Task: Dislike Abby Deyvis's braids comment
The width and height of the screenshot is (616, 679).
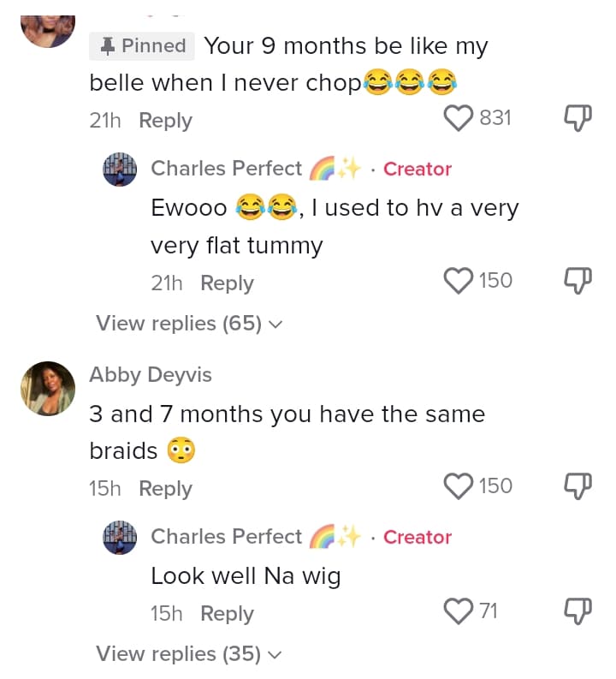Action: point(578,486)
